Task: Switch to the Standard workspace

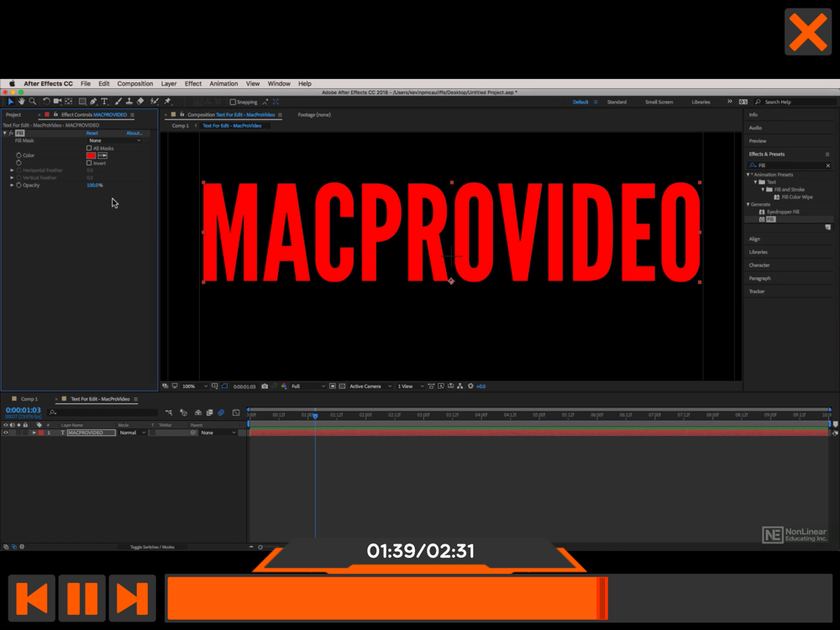Action: tap(617, 102)
